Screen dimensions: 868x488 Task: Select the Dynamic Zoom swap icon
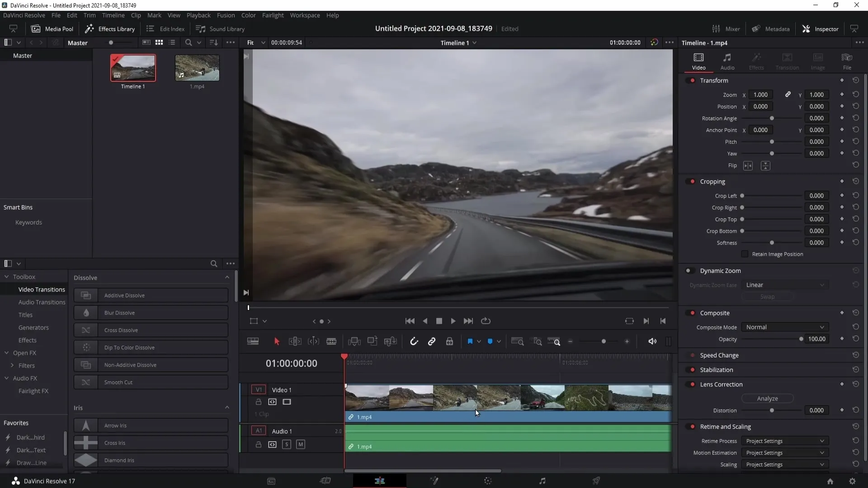pos(768,296)
